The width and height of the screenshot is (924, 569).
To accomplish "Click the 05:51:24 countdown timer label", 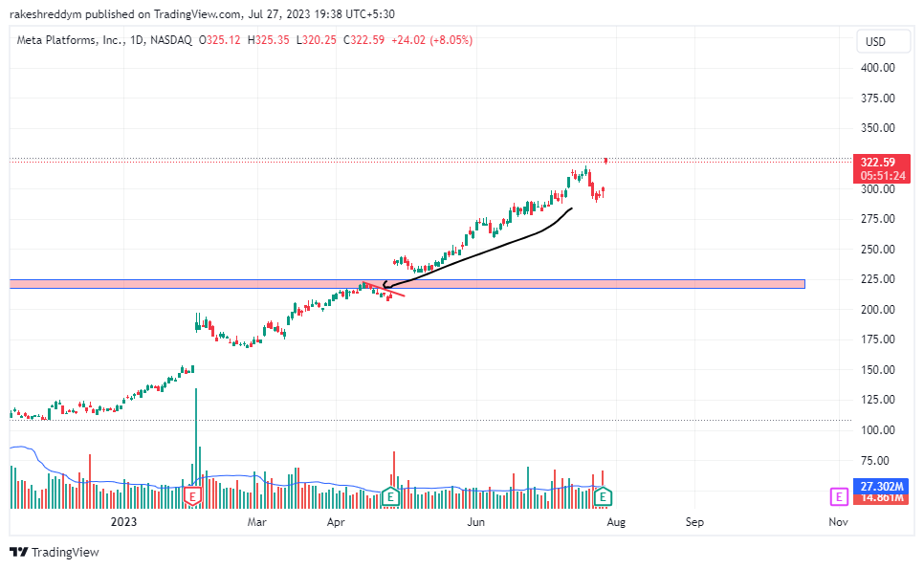I will point(883,176).
